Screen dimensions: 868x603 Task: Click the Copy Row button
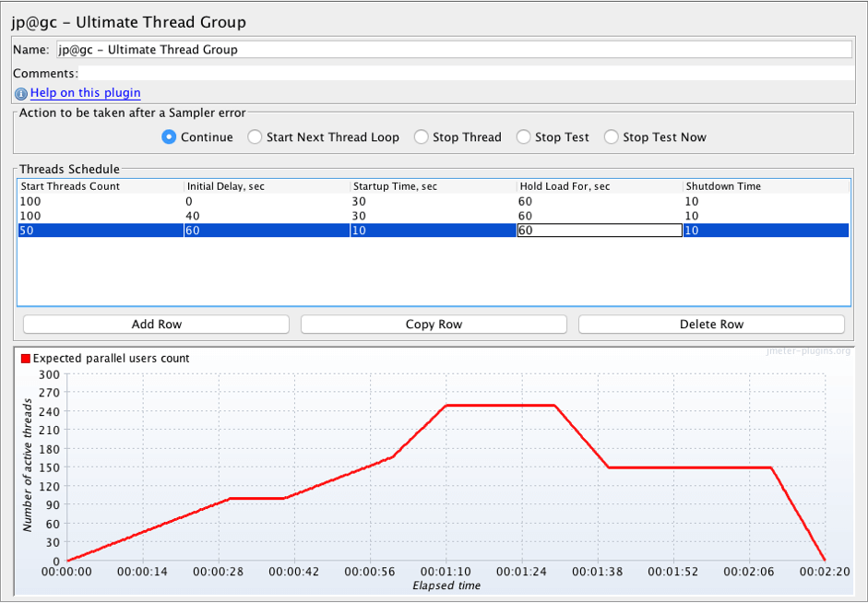pos(434,325)
